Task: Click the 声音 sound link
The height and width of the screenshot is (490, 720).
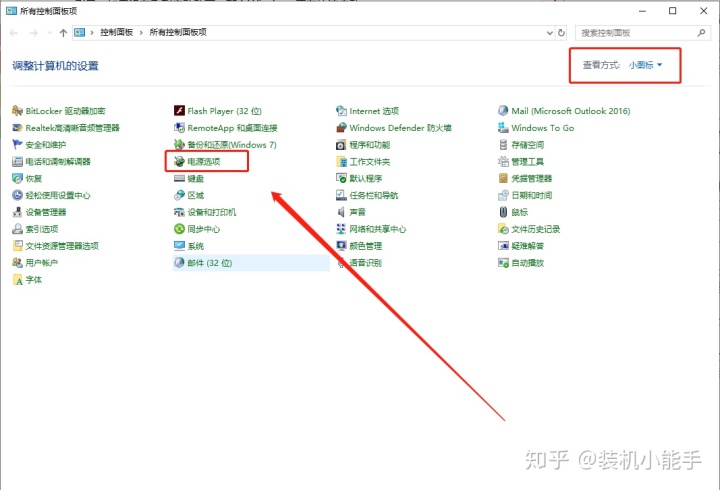Action: [357, 212]
